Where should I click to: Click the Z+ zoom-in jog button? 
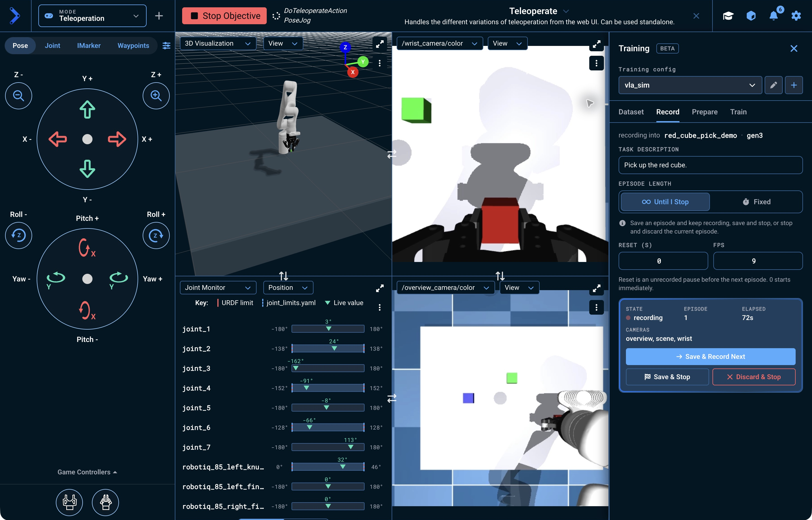pyautogui.click(x=156, y=95)
